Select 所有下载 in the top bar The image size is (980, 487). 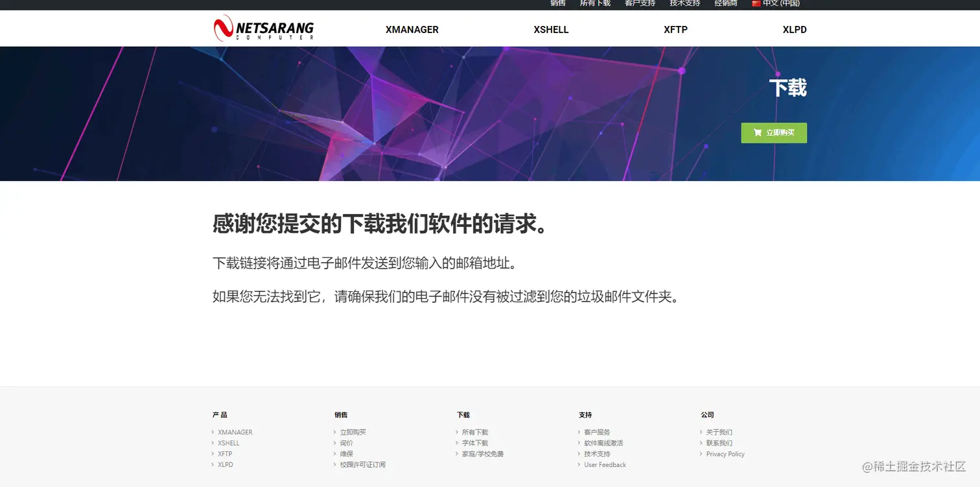(594, 3)
